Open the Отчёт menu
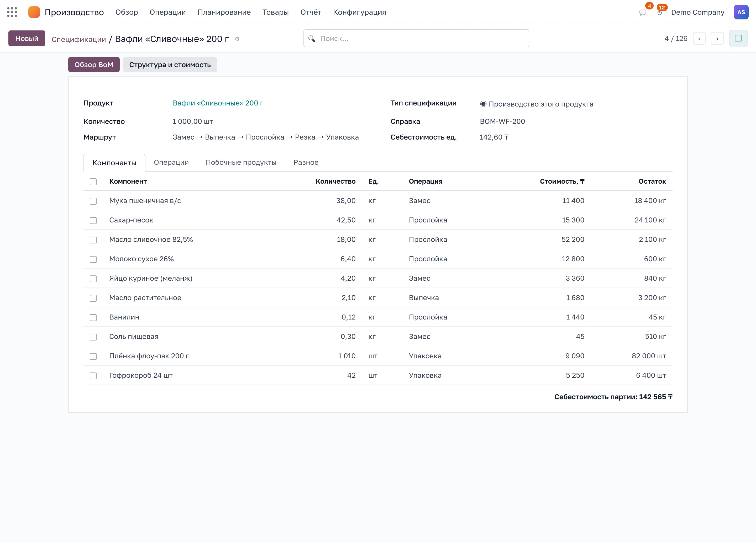This screenshot has height=543, width=756. [311, 12]
